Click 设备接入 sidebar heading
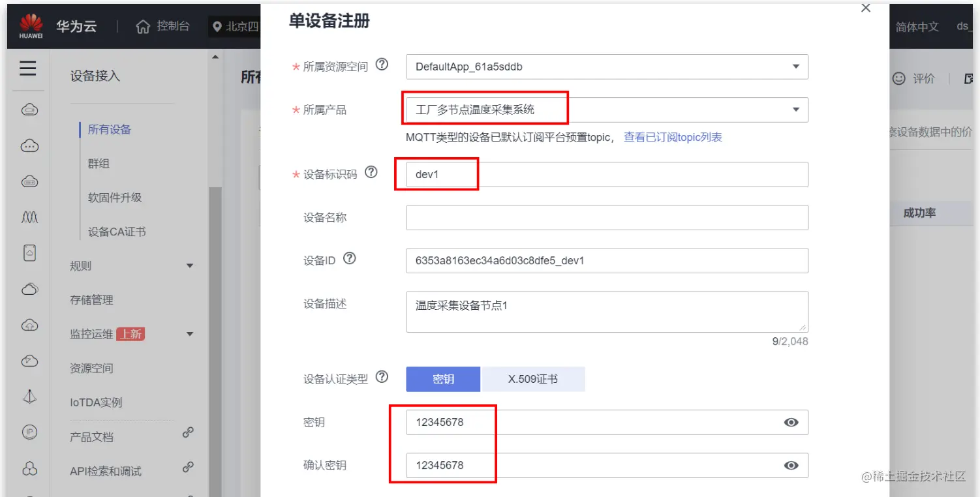 pos(95,76)
